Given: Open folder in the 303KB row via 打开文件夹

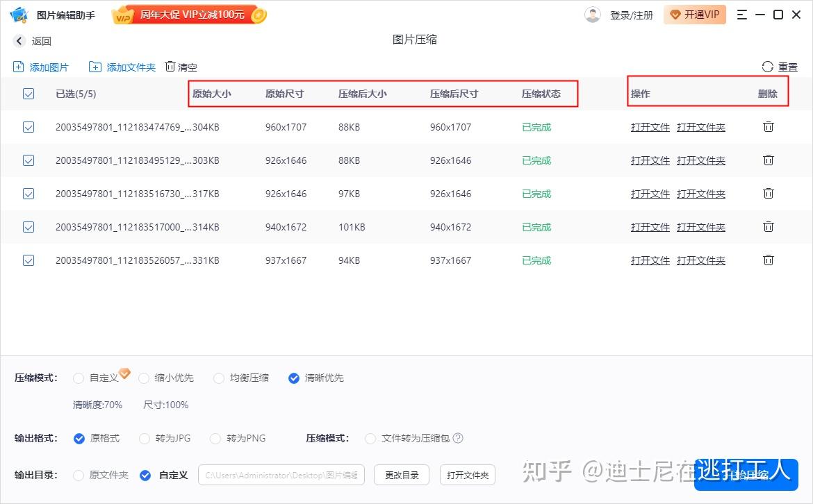Looking at the screenshot, I should click(701, 160).
